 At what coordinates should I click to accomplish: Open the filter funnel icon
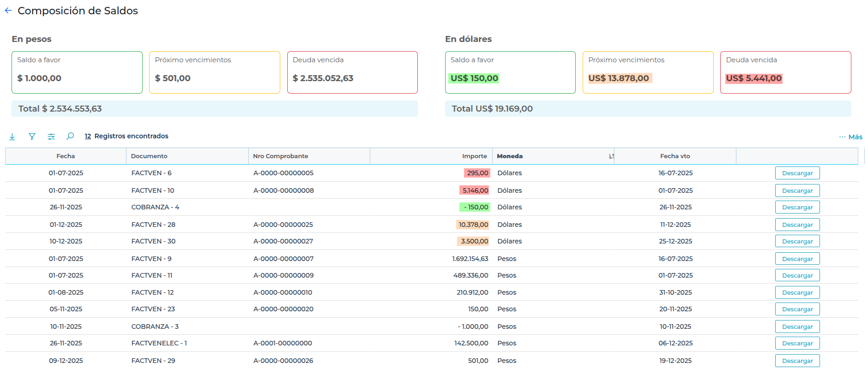point(32,137)
